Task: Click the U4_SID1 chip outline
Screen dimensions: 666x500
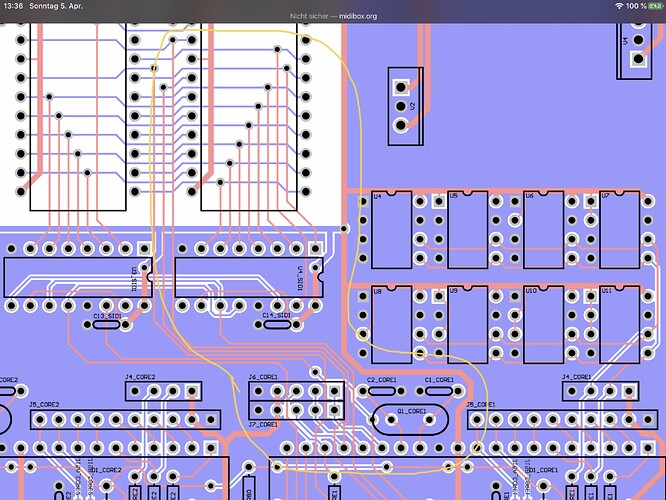Action: [x=249, y=277]
